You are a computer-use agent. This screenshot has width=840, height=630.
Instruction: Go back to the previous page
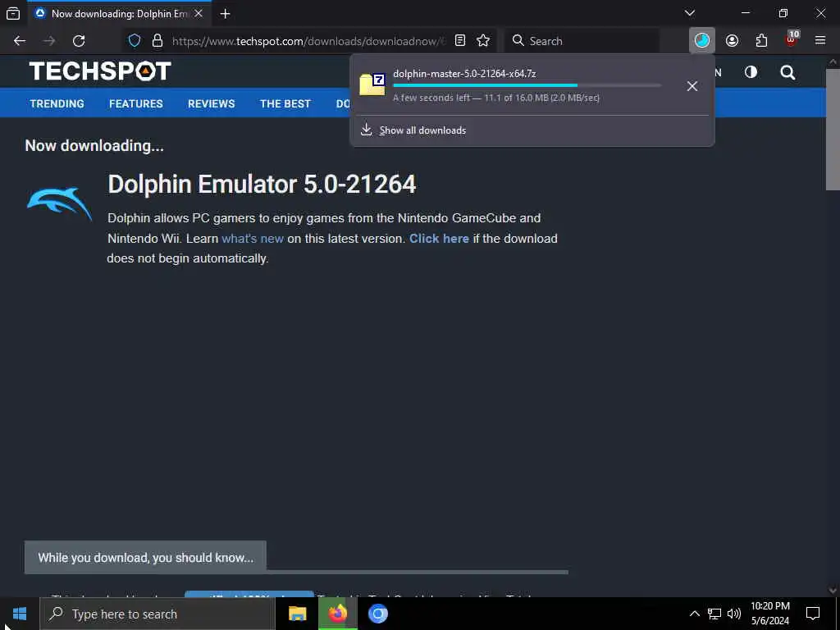pos(20,41)
